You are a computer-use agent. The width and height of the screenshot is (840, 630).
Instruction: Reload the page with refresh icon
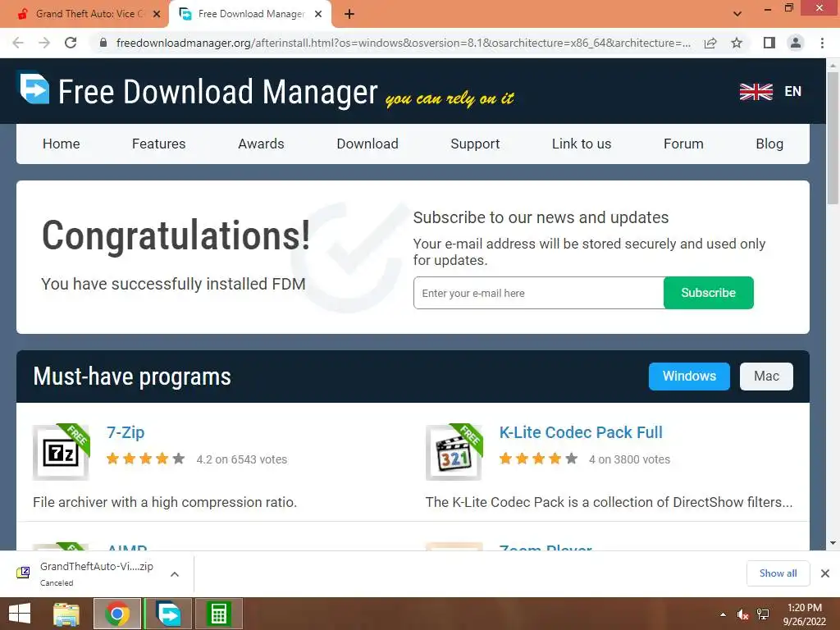(71, 43)
